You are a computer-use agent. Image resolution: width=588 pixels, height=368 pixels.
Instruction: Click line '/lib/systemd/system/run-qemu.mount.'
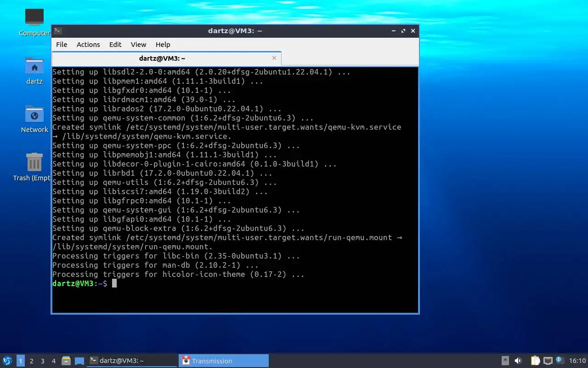click(x=132, y=247)
